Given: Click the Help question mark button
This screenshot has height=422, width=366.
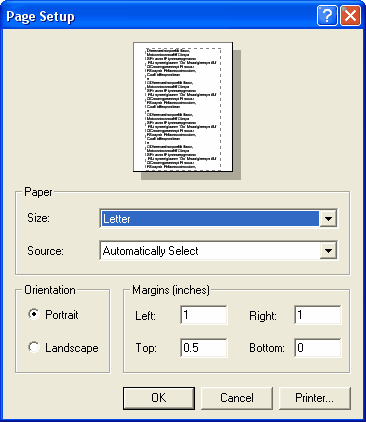Looking at the screenshot, I should tap(327, 15).
